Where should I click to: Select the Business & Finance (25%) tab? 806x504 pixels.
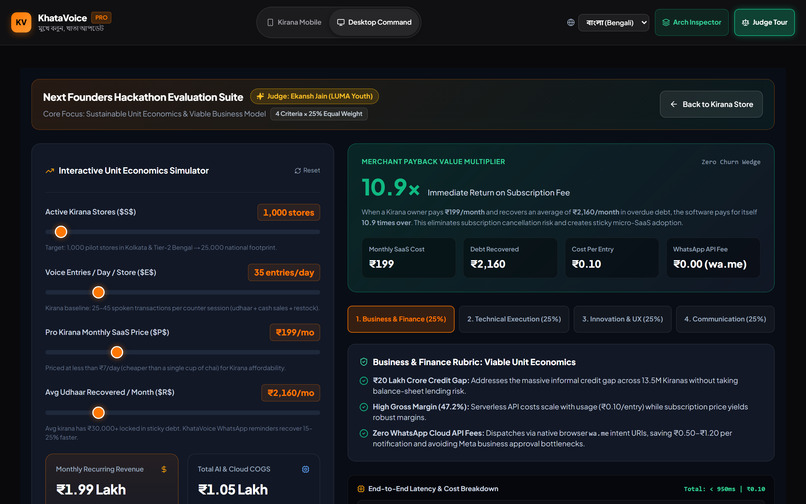coord(401,319)
